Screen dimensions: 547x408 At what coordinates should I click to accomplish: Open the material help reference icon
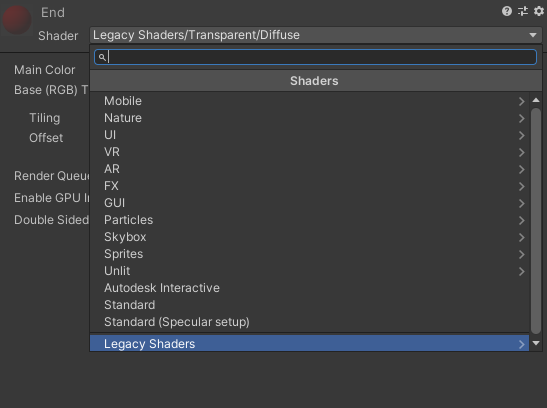pyautogui.click(x=507, y=12)
